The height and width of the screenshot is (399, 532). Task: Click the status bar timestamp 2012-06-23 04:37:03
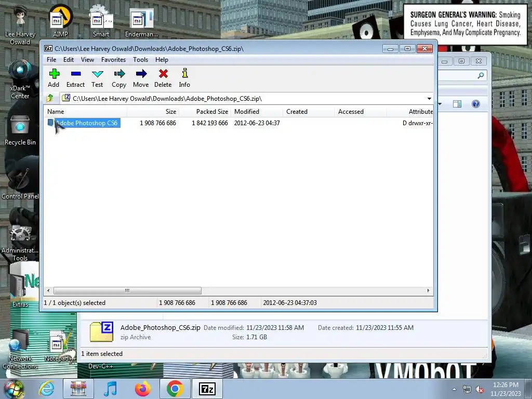(290, 303)
